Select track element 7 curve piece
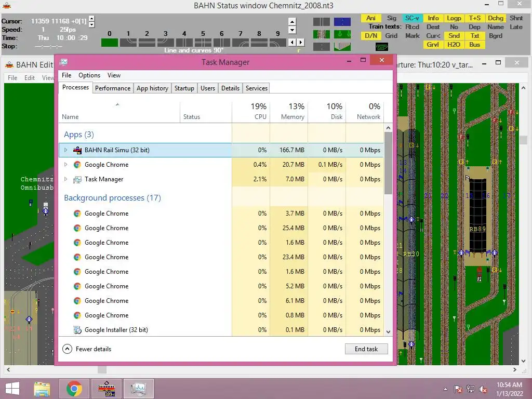 coord(240,43)
